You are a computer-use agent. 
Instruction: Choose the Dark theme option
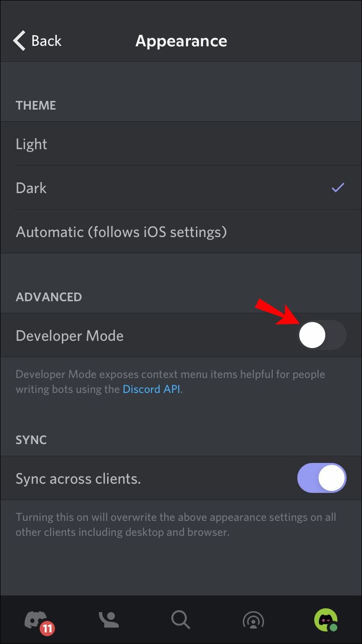pyautogui.click(x=31, y=188)
